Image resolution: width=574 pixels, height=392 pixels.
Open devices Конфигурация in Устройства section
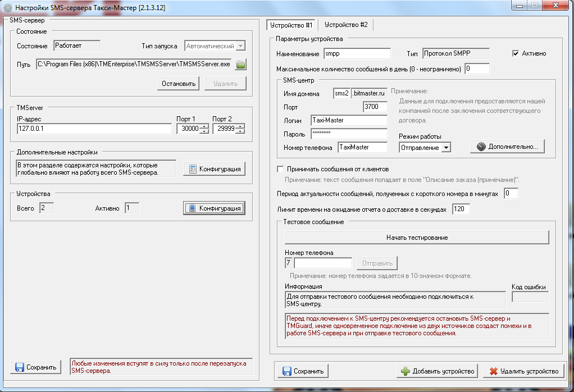click(214, 208)
